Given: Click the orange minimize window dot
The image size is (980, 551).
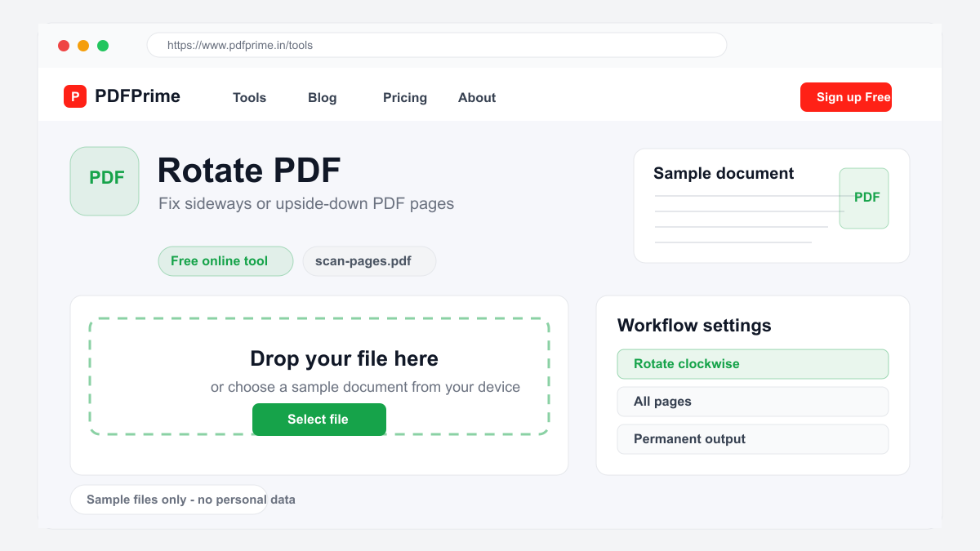Looking at the screenshot, I should [83, 46].
